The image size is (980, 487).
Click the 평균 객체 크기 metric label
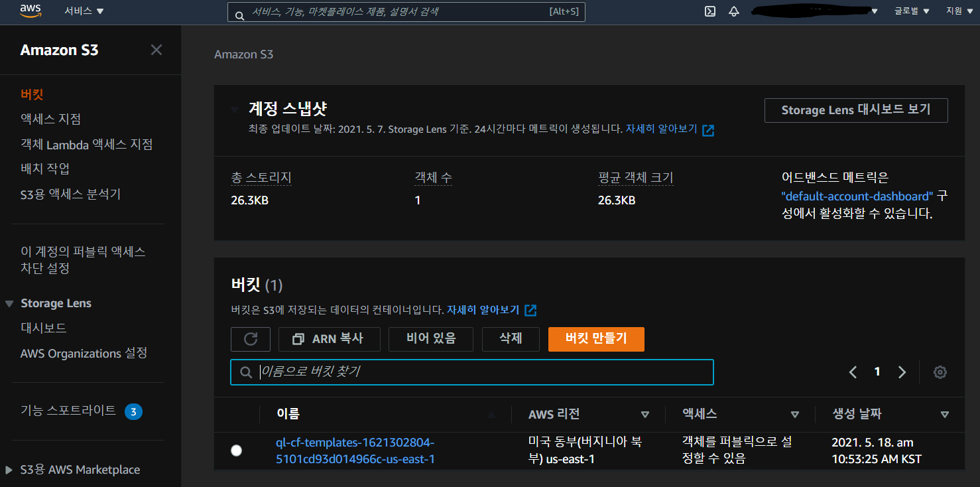click(x=635, y=178)
